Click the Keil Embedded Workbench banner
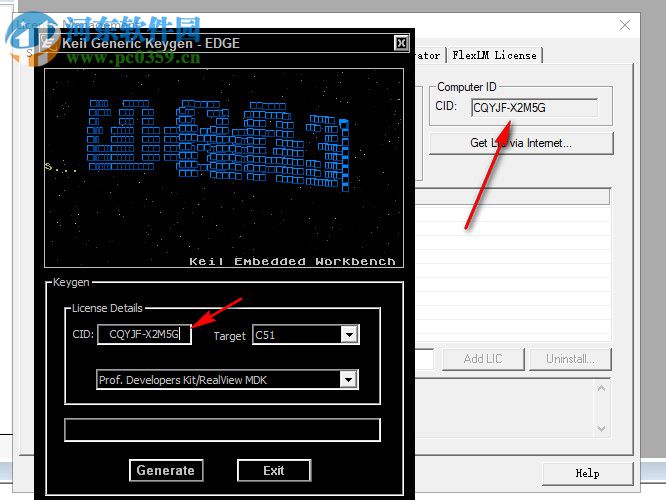This screenshot has height=500, width=666. tap(224, 168)
